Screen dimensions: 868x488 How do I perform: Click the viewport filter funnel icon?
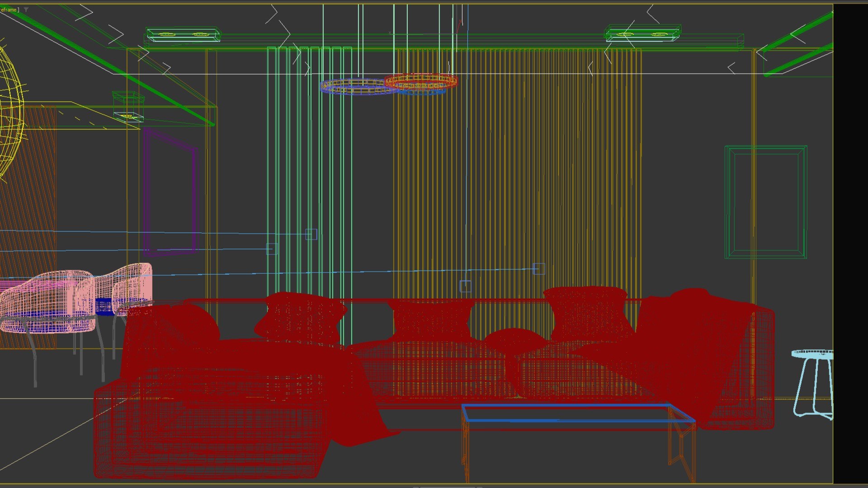pyautogui.click(x=26, y=9)
